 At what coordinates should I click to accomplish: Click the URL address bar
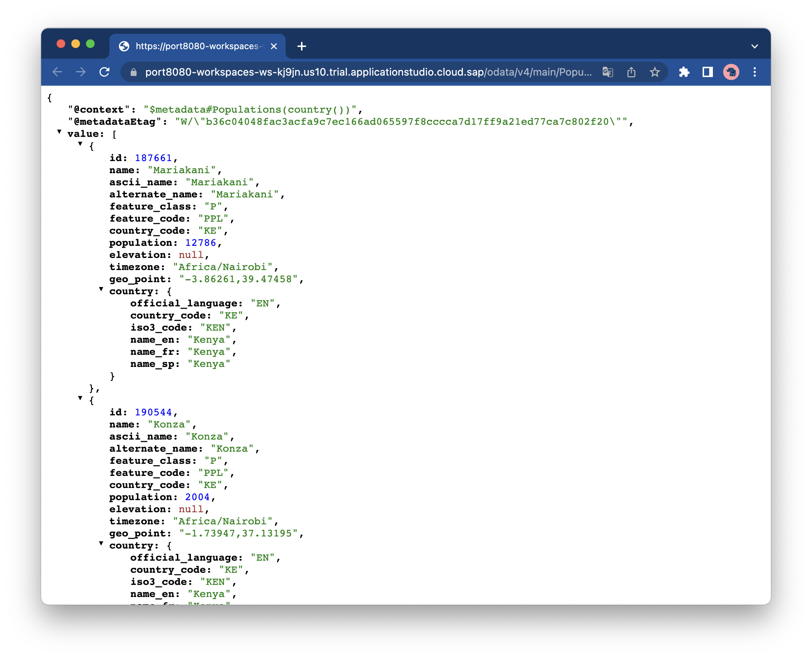pyautogui.click(x=368, y=72)
